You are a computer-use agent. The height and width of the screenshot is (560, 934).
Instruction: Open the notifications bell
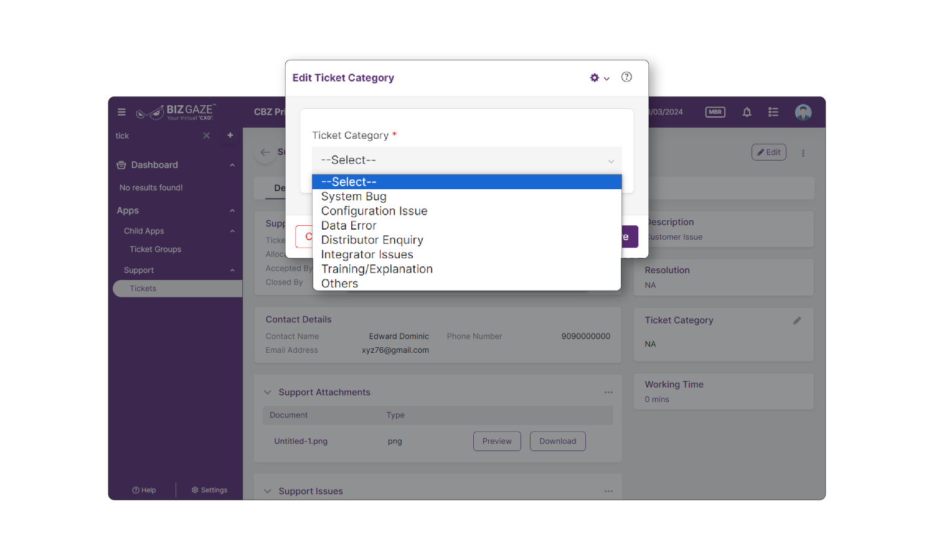(x=747, y=112)
